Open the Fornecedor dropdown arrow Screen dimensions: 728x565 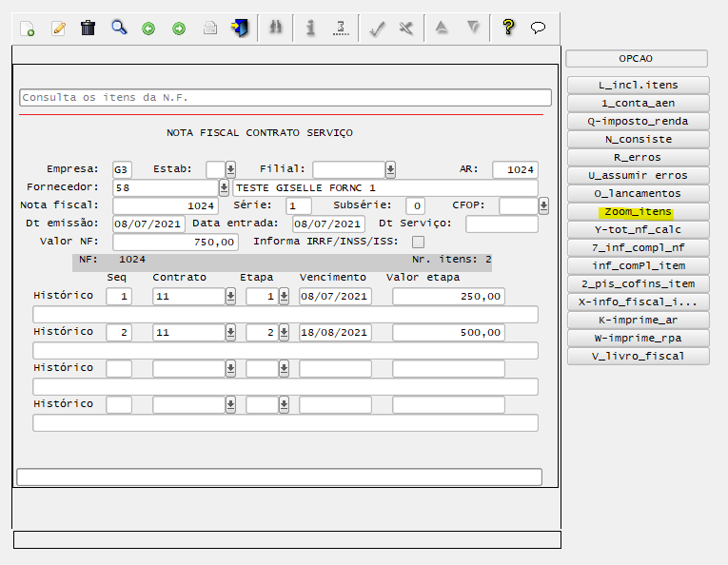click(x=225, y=188)
